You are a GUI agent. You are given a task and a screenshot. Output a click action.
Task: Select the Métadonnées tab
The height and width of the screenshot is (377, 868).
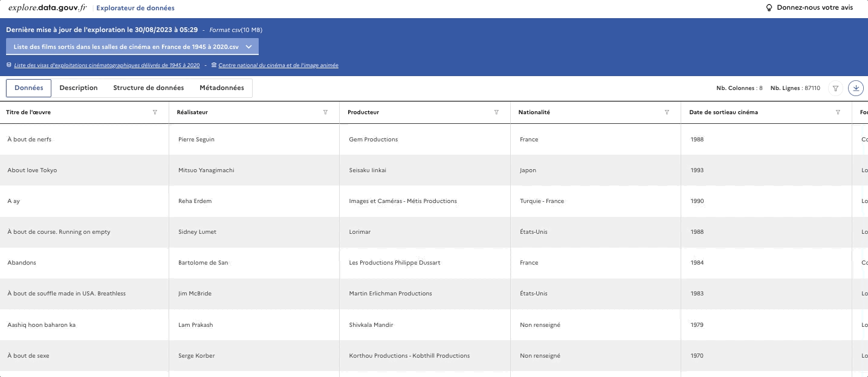point(222,88)
